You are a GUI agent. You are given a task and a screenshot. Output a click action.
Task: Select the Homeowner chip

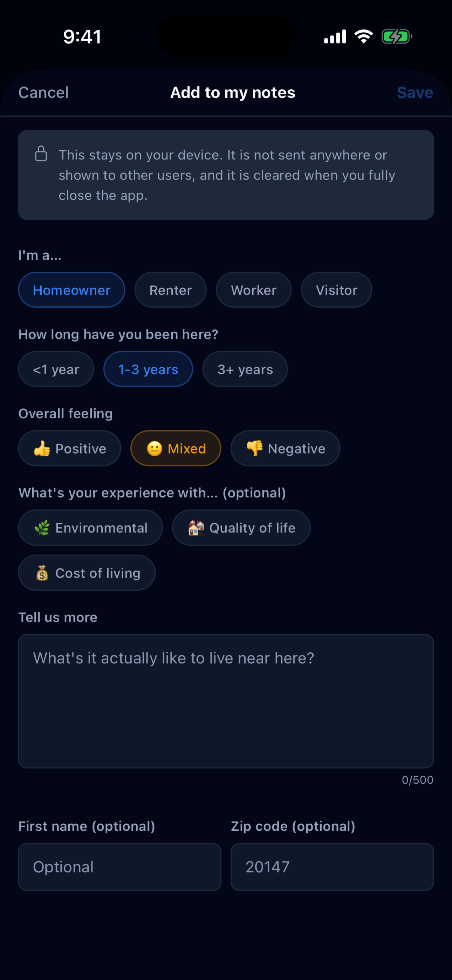tap(71, 290)
